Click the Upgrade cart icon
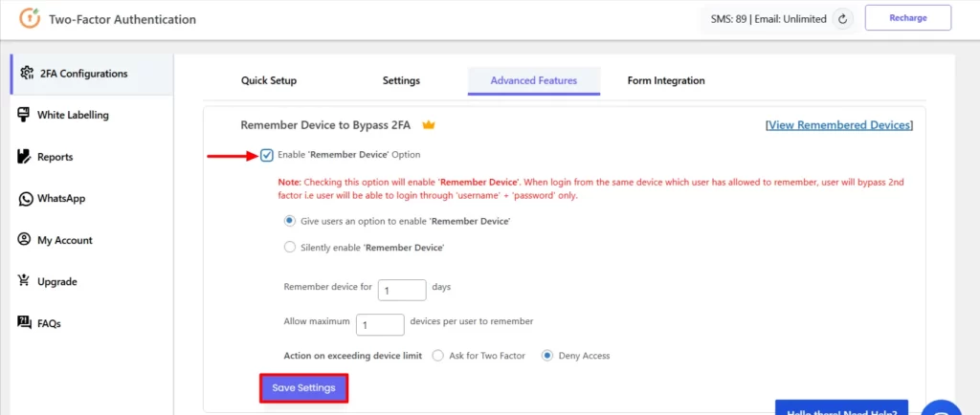Image resolution: width=980 pixels, height=415 pixels. coord(24,281)
